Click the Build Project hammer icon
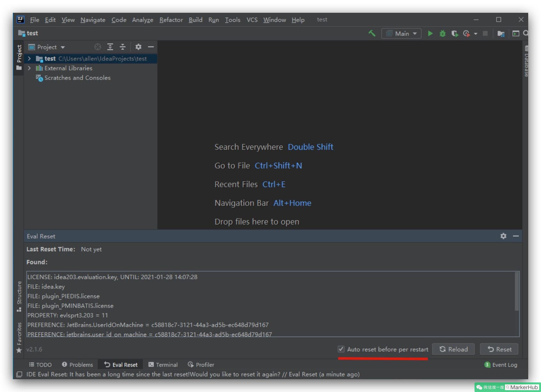This screenshot has width=541, height=392. tap(372, 33)
